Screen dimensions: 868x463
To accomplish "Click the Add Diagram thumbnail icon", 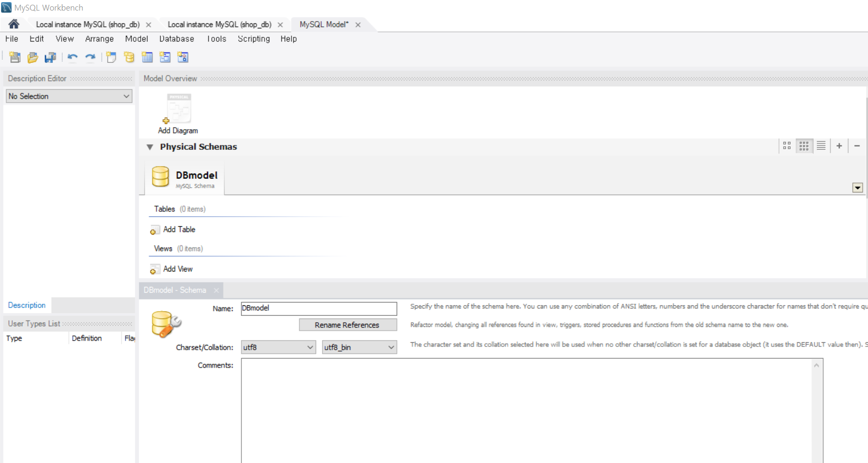I will coord(178,109).
